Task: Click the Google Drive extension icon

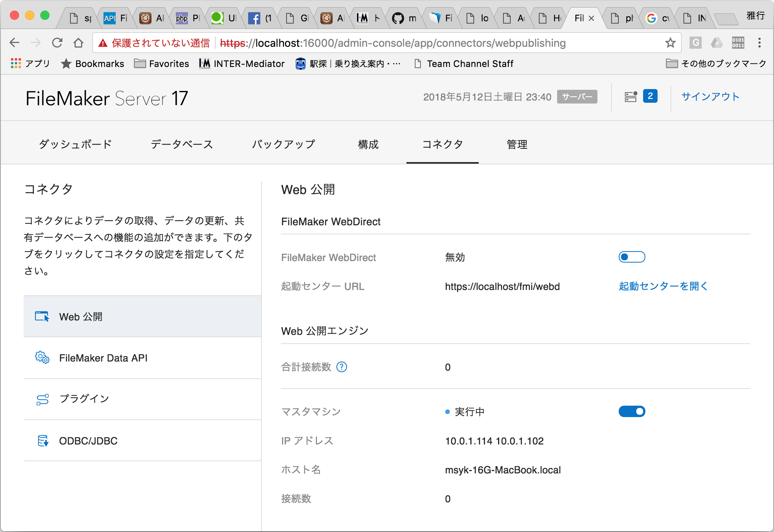Action: (717, 43)
